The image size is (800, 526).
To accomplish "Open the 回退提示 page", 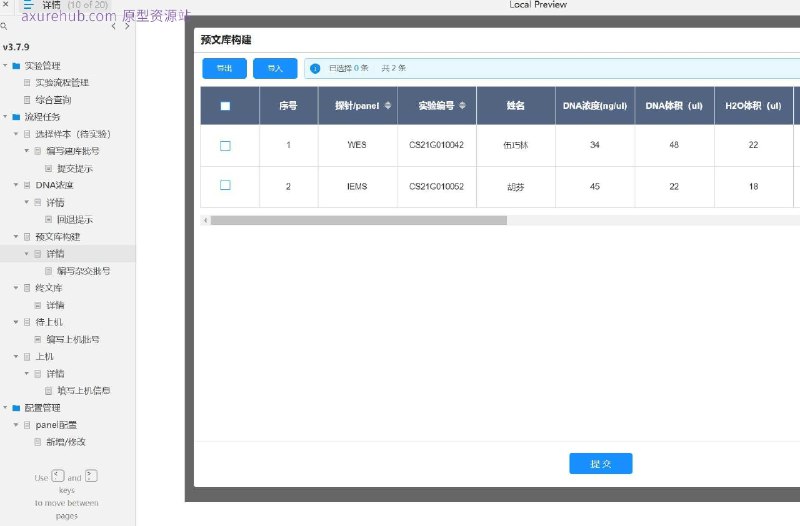I will tap(74, 219).
